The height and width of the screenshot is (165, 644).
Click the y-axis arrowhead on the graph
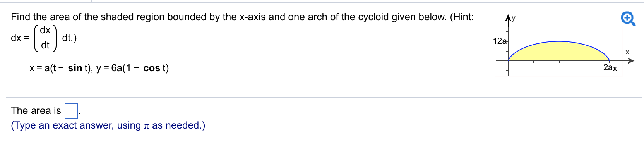pos(509,17)
